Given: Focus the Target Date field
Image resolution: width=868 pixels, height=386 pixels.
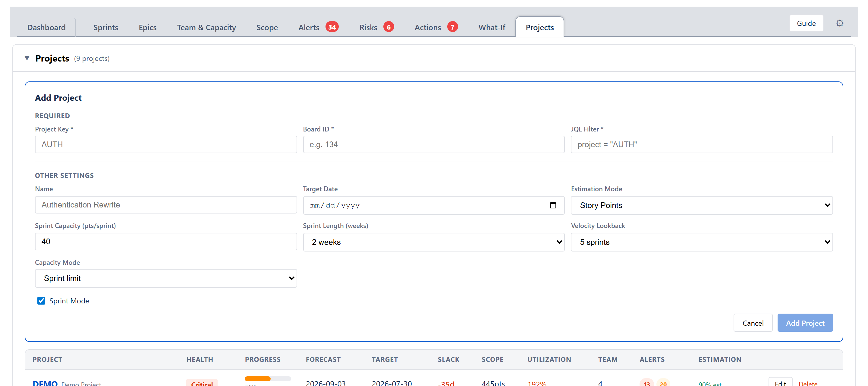Looking at the screenshot, I should click(434, 205).
